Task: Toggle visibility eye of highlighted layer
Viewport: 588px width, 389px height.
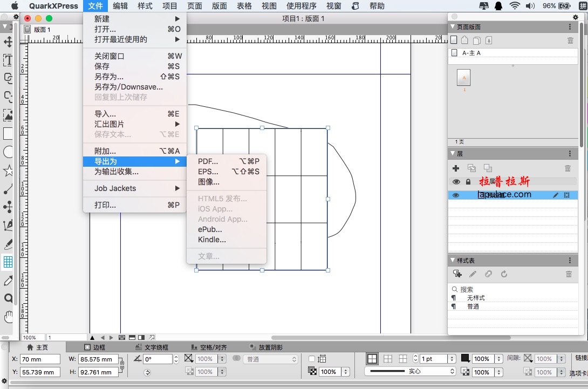Action: tap(456, 195)
